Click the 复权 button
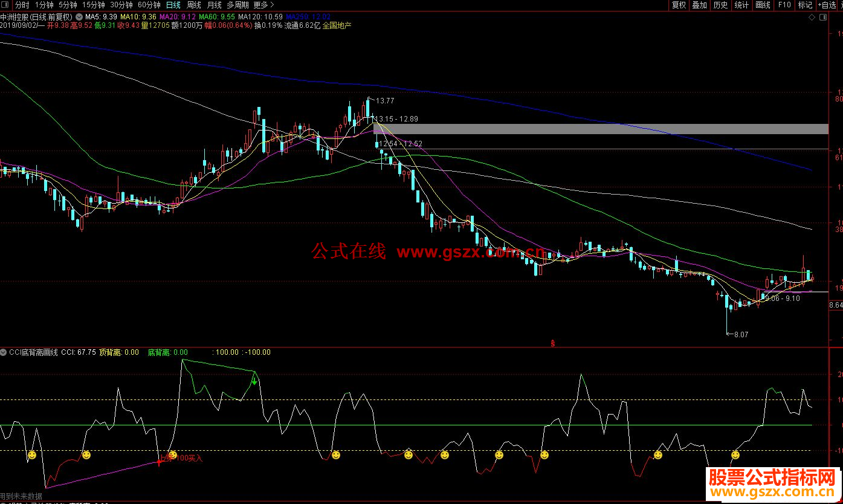The height and width of the screenshot is (504, 843). click(x=679, y=5)
